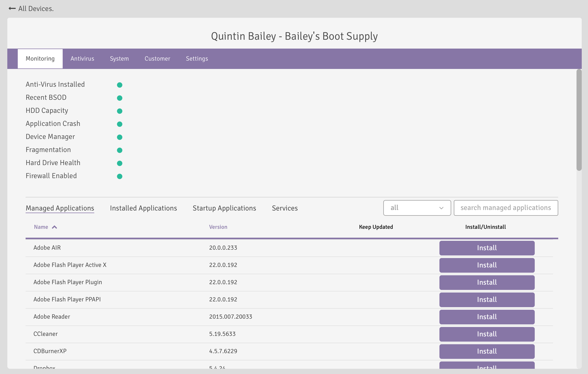
Task: Open the Settings tab
Action: (x=197, y=59)
